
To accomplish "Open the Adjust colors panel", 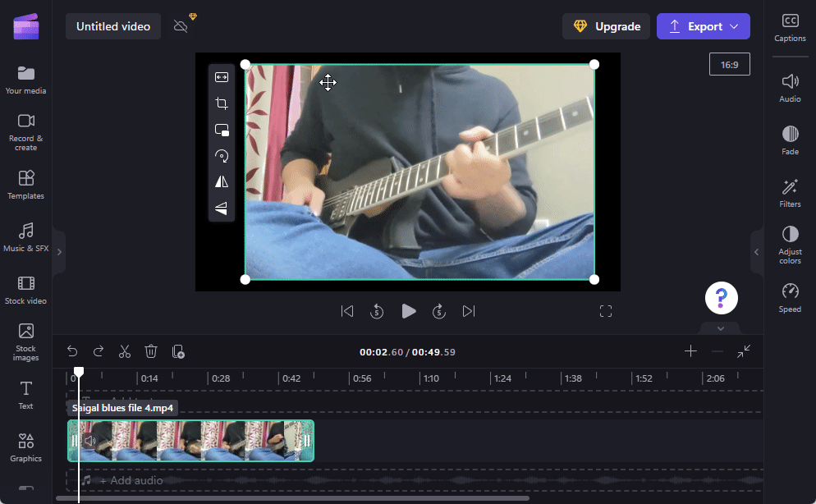I will click(x=789, y=244).
